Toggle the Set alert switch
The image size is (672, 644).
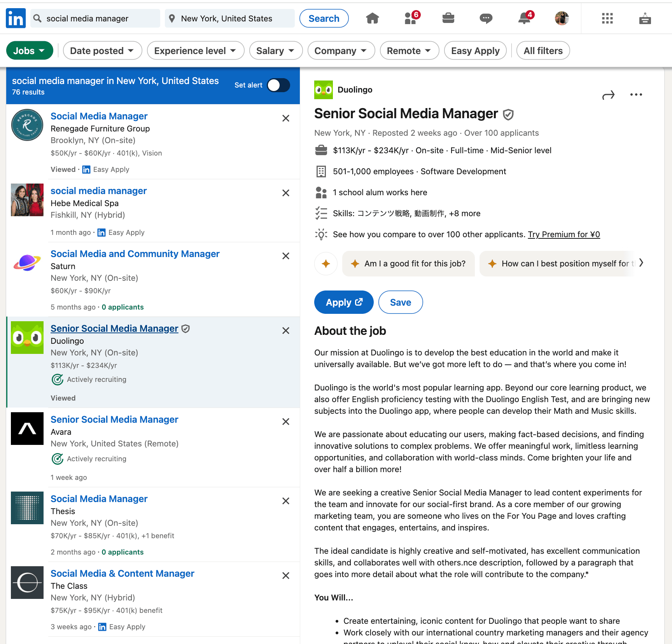click(x=278, y=85)
